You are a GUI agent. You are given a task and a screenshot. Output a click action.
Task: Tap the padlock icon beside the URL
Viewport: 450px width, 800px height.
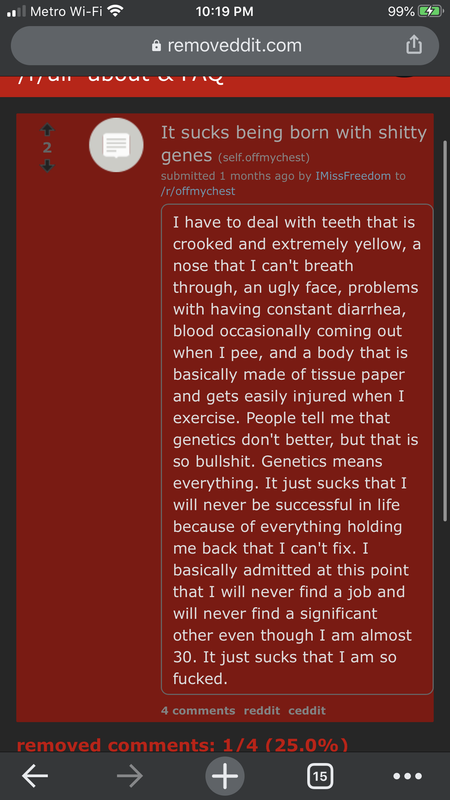pyautogui.click(x=157, y=46)
